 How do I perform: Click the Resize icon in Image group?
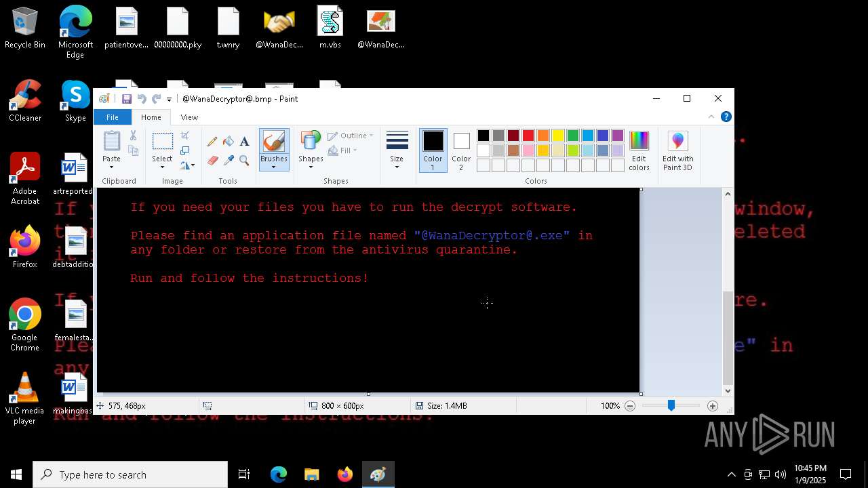click(184, 150)
